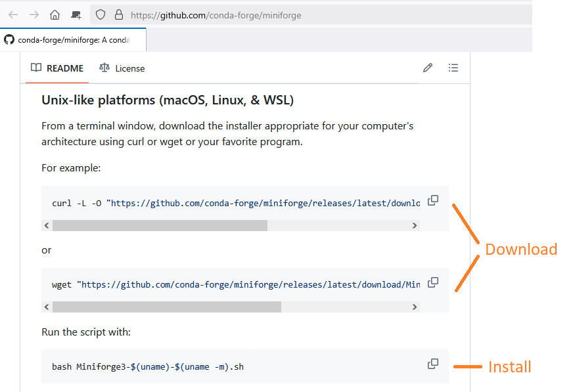Click right scroll arrow of wget code block
The width and height of the screenshot is (573, 392).
pos(415,307)
